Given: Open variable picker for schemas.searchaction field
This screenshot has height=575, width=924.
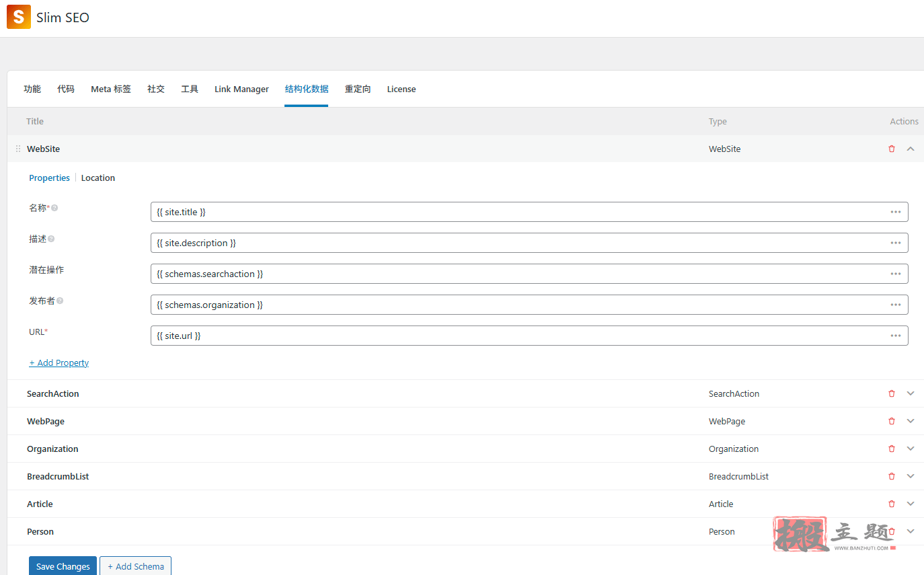Looking at the screenshot, I should coord(896,274).
